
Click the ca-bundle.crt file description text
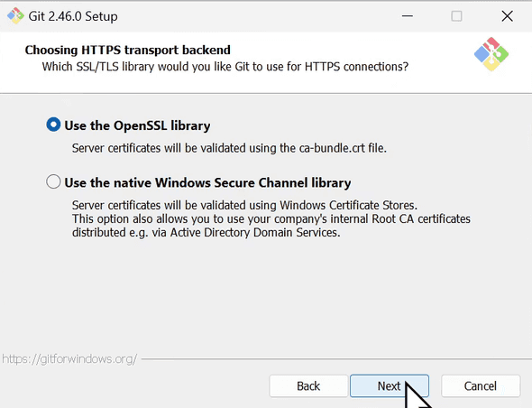(229, 148)
